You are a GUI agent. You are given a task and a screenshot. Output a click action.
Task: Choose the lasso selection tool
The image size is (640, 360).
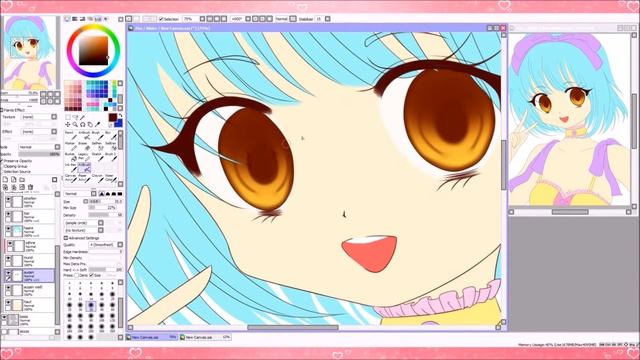point(75,117)
